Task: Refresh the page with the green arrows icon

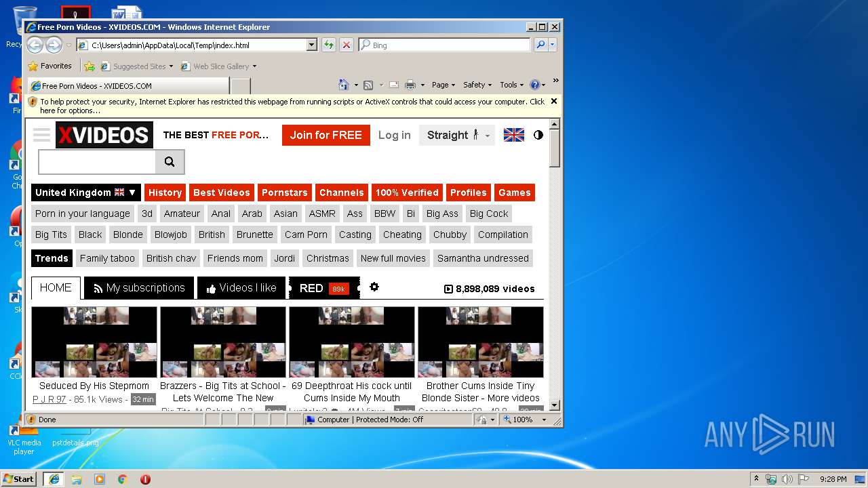Action: [x=328, y=45]
